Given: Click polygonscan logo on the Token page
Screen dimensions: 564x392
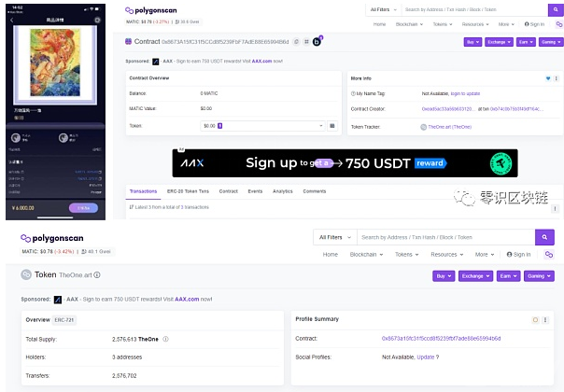Looking at the screenshot, I should (x=52, y=238).
